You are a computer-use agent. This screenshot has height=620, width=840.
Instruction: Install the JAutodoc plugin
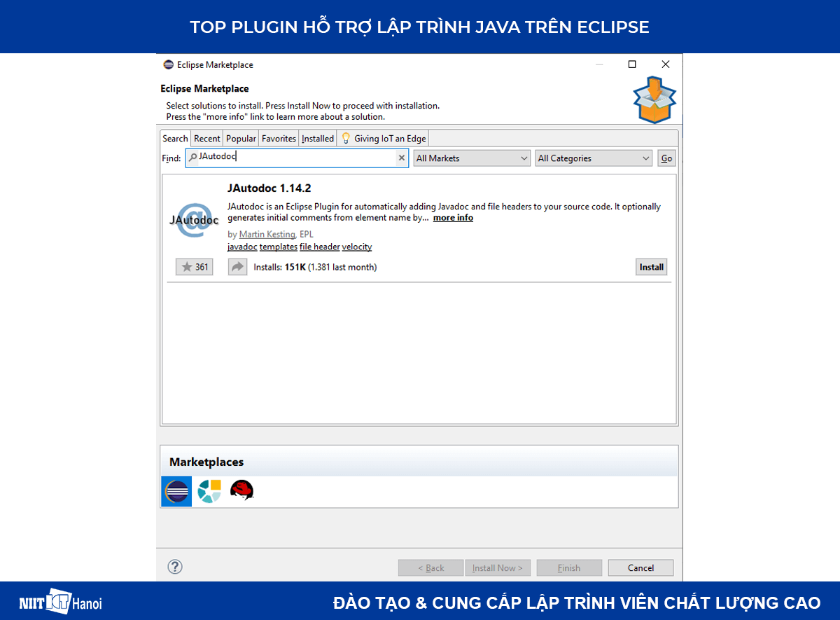tap(651, 267)
